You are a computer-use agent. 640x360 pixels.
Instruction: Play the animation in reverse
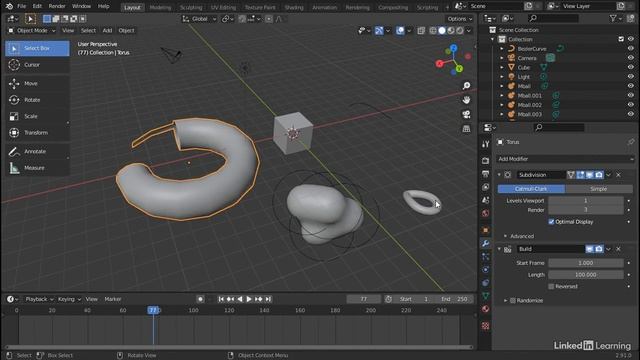tap(240, 299)
